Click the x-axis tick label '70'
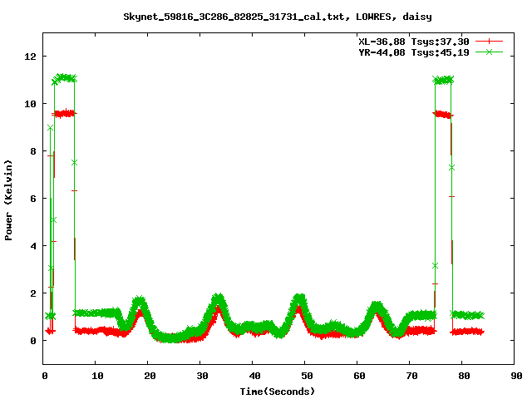Viewport: 532px width, 399px height. coord(411,376)
